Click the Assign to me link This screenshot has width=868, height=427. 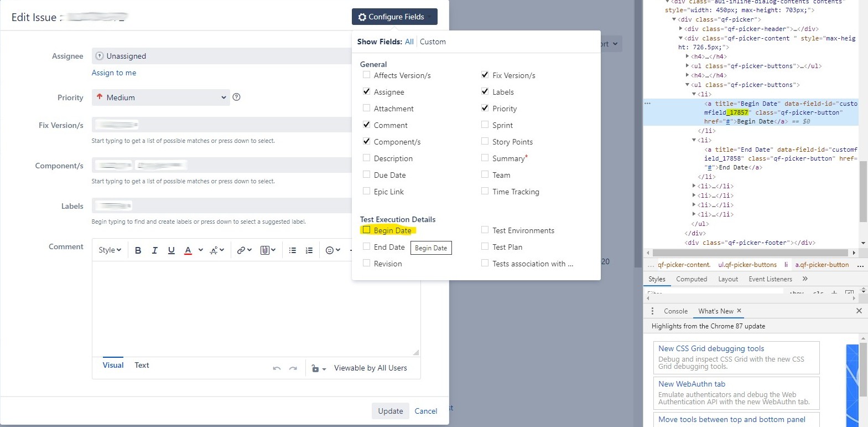click(x=114, y=73)
